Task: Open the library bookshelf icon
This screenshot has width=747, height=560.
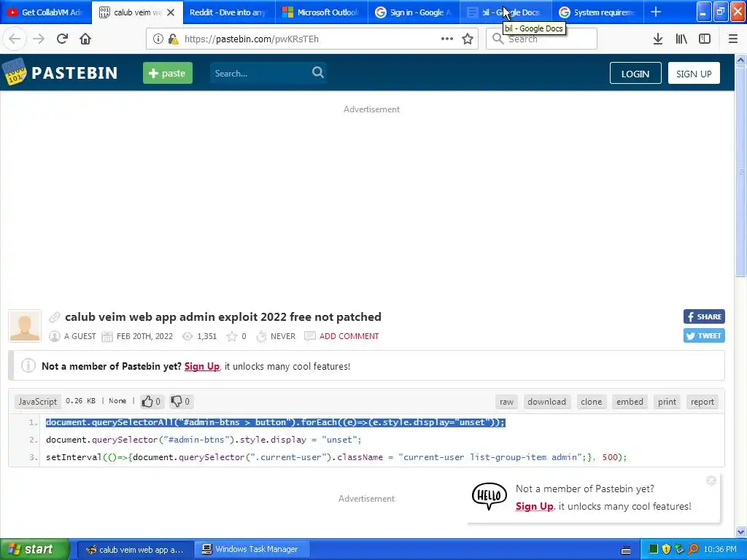Action: pyautogui.click(x=681, y=39)
